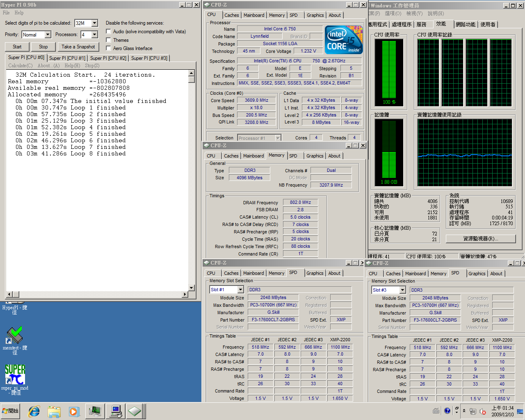Check the Themes service checkbox
The height and width of the screenshot is (420, 525).
(108, 40)
